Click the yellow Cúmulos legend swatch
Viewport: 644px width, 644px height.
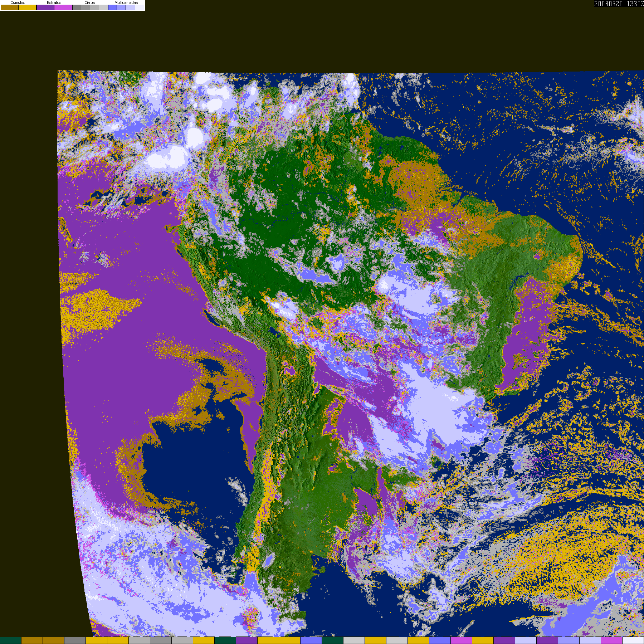[x=27, y=7]
